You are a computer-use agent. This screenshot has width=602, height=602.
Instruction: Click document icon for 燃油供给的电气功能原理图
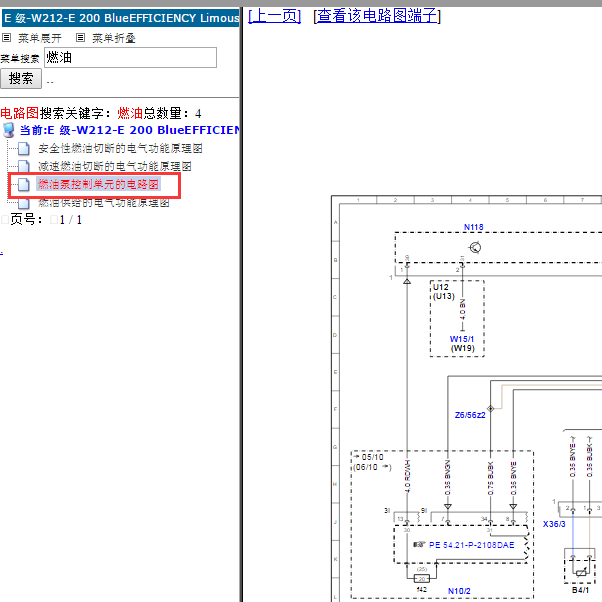point(23,203)
